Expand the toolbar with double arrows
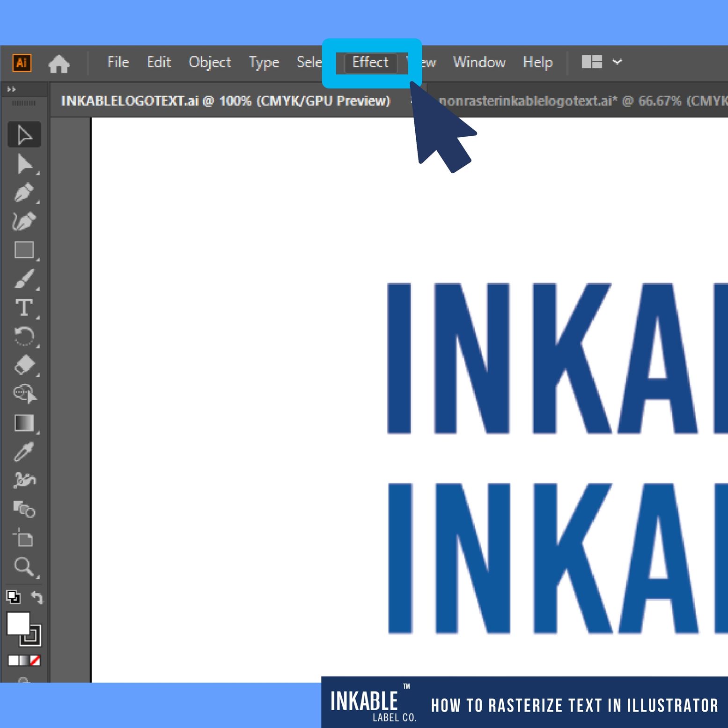728x728 pixels. (x=12, y=89)
